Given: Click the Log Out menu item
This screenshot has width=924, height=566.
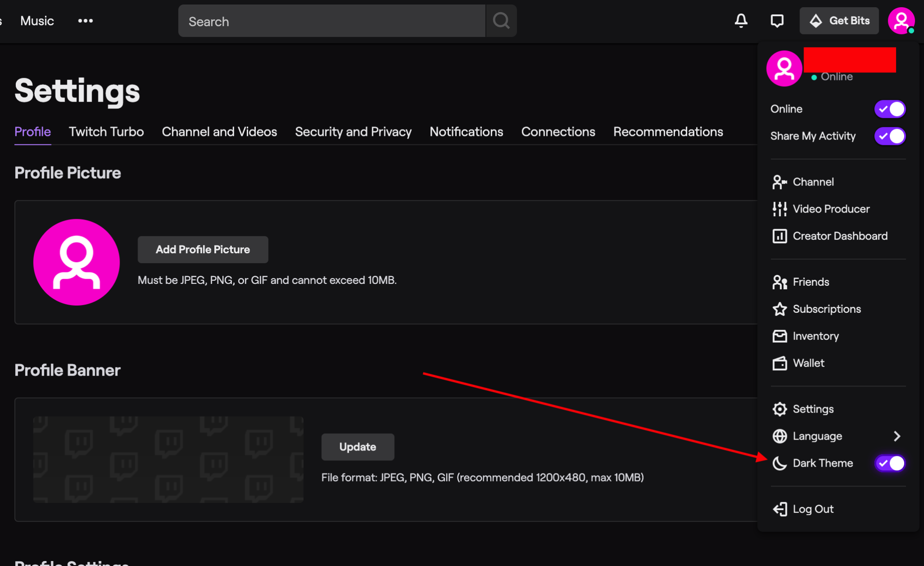Looking at the screenshot, I should point(813,509).
